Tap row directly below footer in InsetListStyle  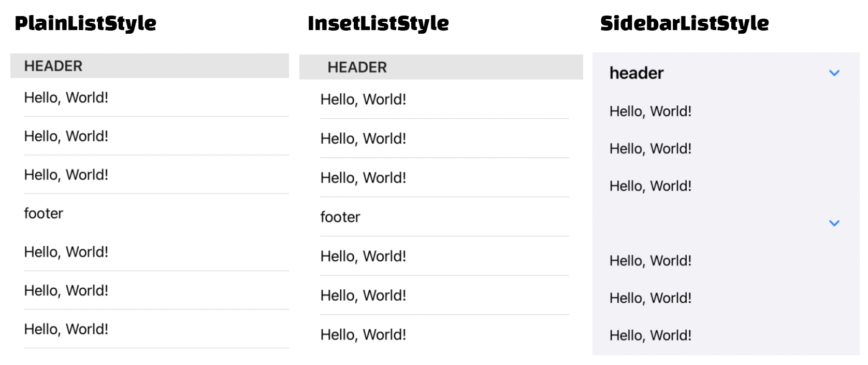tap(363, 256)
